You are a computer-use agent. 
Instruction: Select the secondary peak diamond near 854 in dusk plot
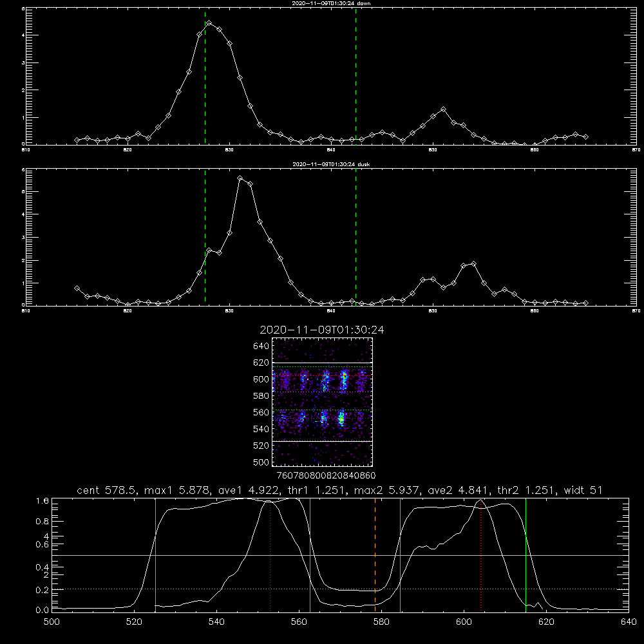pyautogui.click(x=473, y=263)
